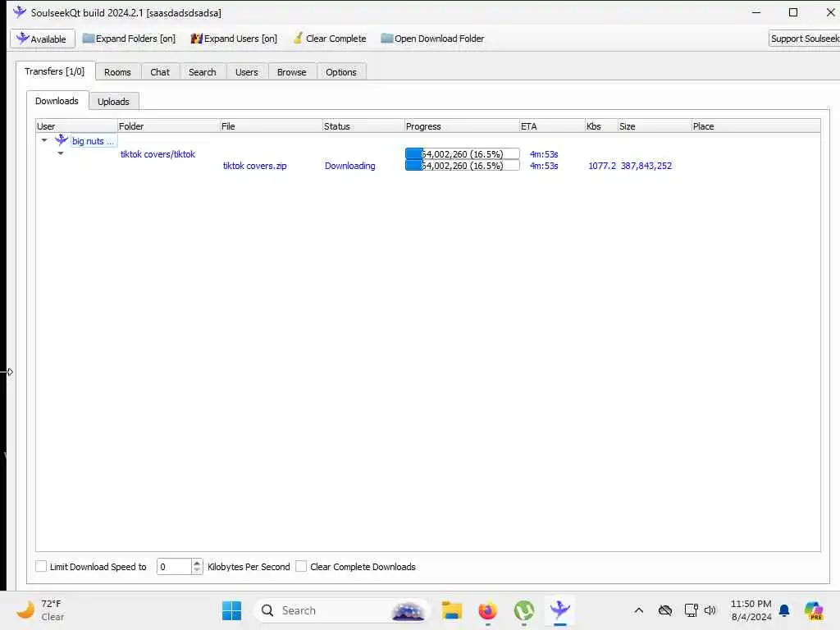
Task: Sort by Status column header
Action: tap(363, 126)
